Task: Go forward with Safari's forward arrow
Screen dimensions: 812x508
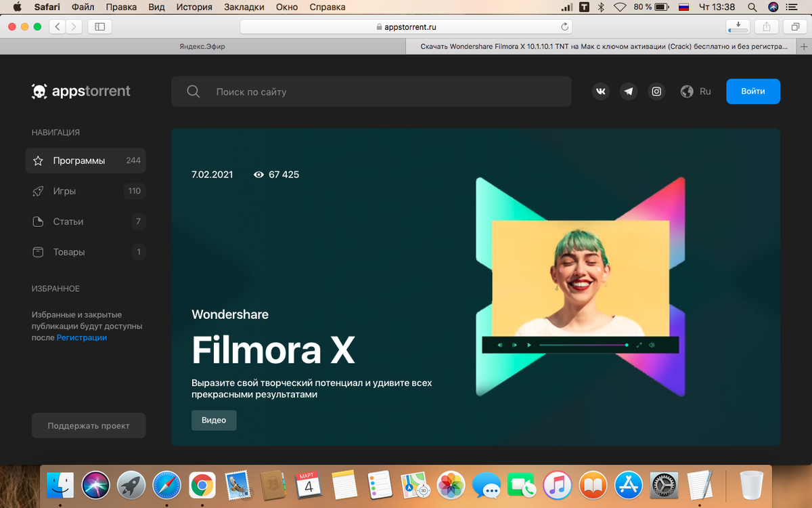Action: click(74, 26)
